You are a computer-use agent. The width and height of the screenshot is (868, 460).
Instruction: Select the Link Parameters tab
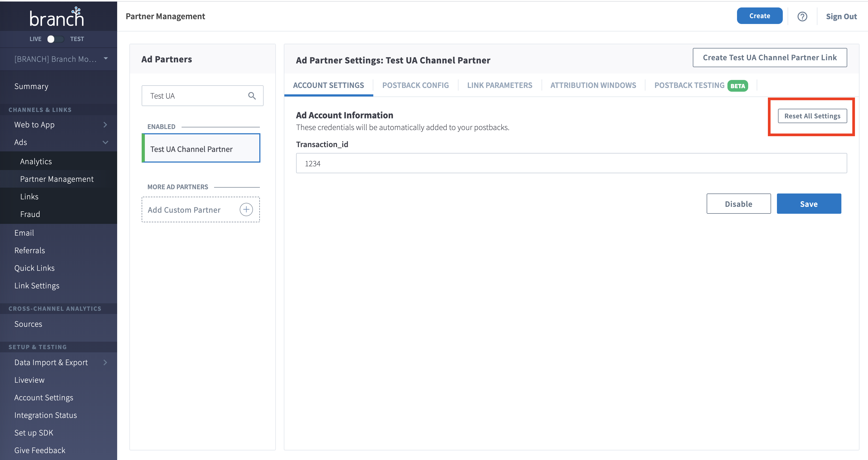[499, 85]
